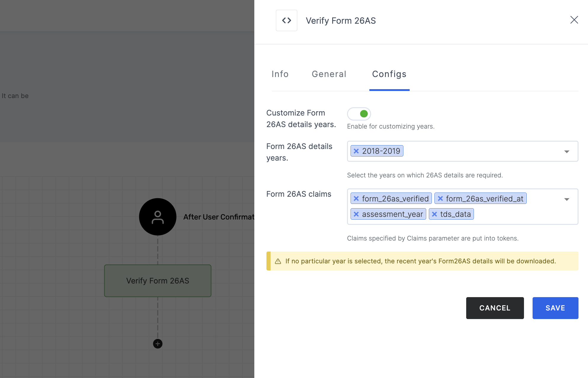This screenshot has width=588, height=378.
Task: Click the CANCEL button
Action: pos(495,308)
